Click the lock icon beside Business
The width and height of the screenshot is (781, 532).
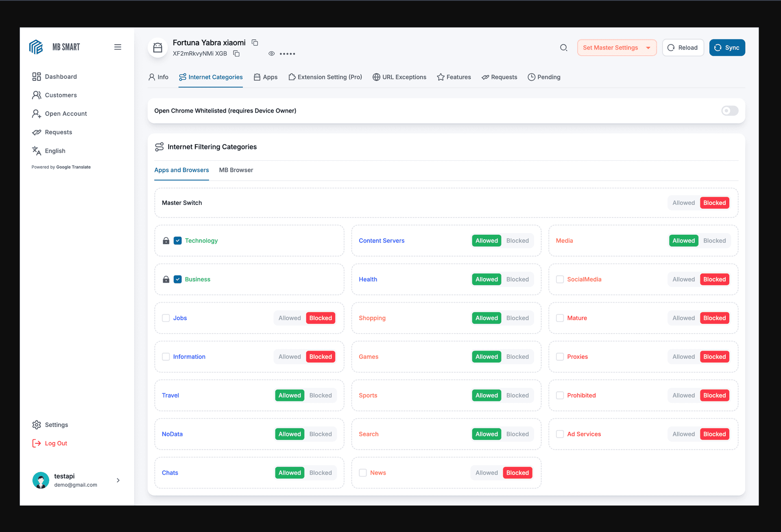(x=166, y=279)
